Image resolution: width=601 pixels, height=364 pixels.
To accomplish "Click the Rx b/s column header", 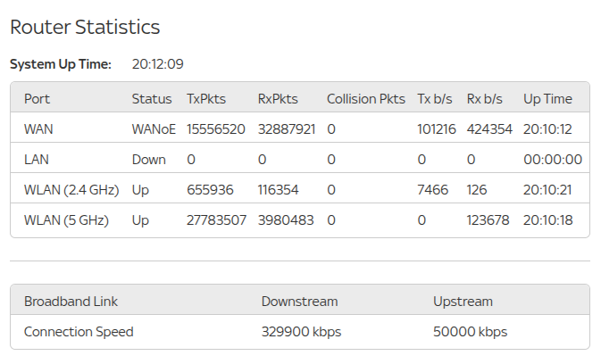I will click(485, 98).
